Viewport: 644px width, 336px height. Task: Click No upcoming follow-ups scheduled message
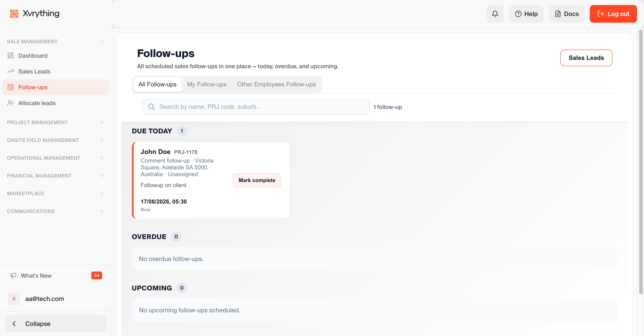click(x=189, y=310)
